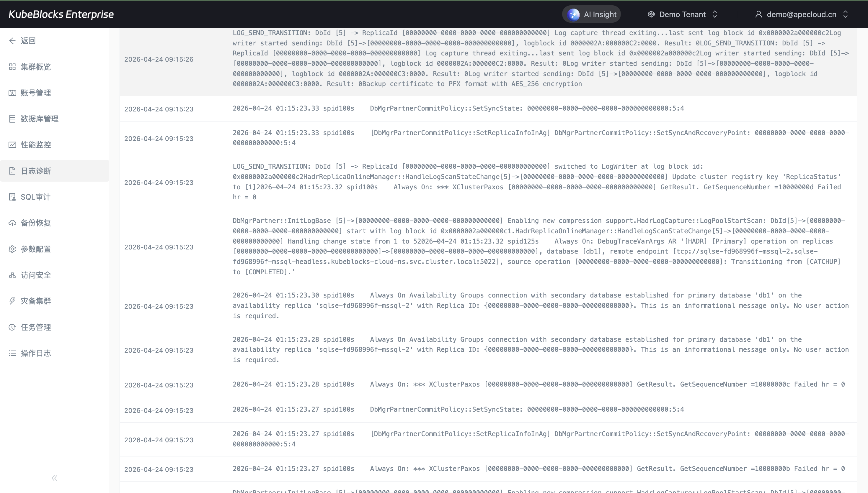Viewport: 868px width, 493px height.
Task: Click the 任务管理 clock icon
Action: coord(12,327)
